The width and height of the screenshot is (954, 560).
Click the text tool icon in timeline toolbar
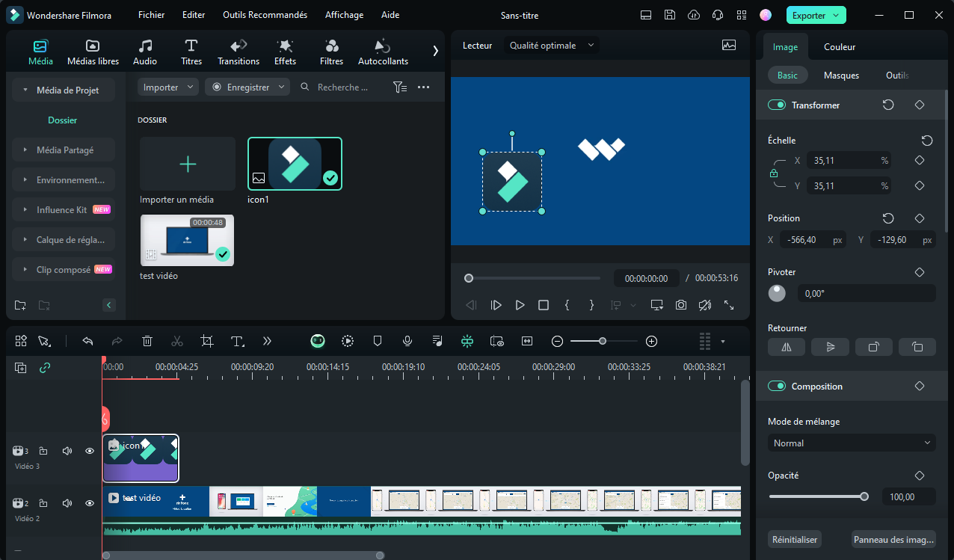click(x=238, y=341)
